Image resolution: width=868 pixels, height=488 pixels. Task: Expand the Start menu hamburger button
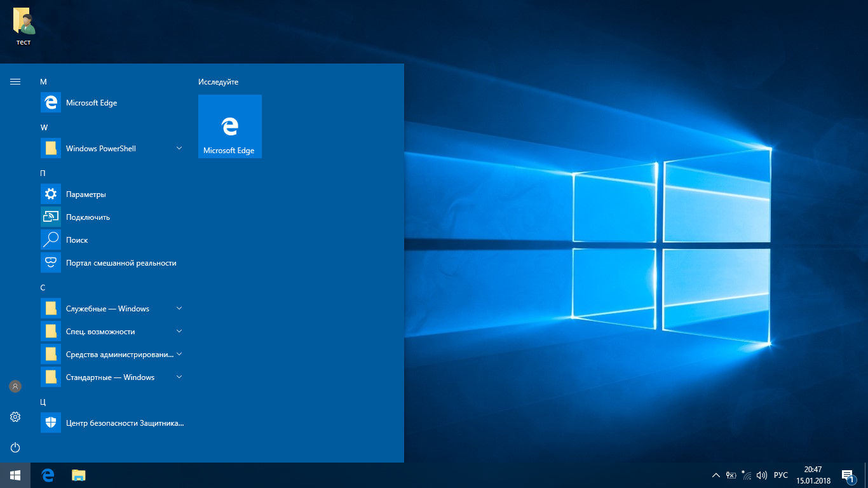pyautogui.click(x=15, y=81)
